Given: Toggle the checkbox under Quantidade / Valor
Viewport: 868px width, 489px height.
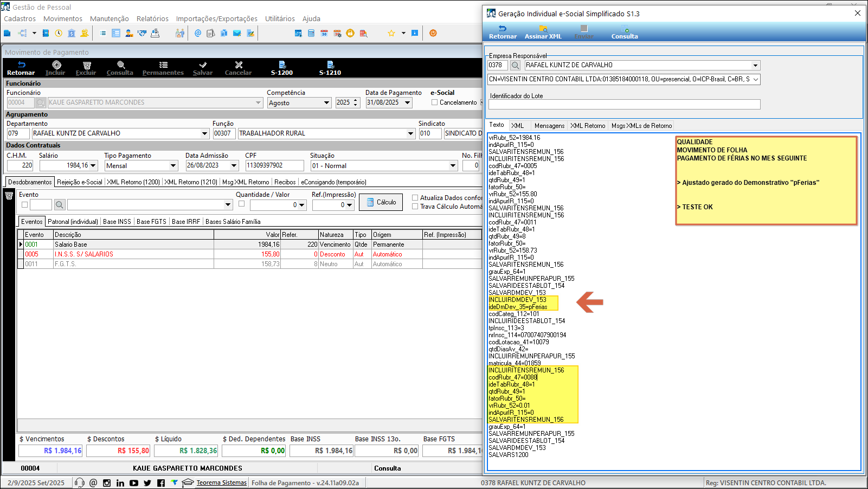Looking at the screenshot, I should click(x=241, y=204).
